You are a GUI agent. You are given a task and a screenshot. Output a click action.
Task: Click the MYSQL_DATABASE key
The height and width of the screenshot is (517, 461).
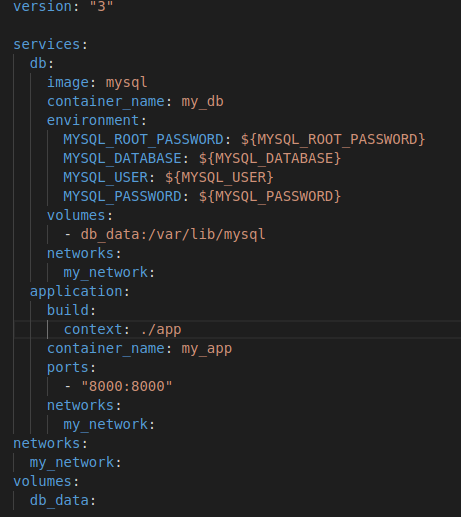(122, 158)
